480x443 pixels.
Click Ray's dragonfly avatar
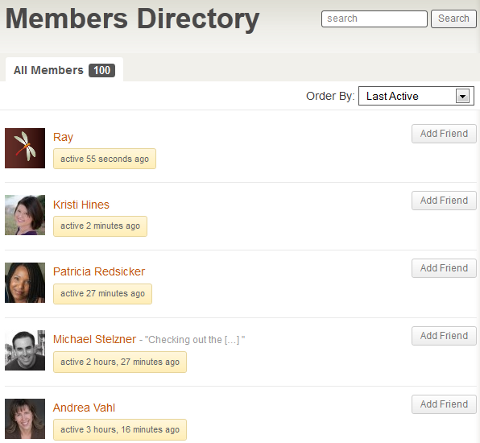[25, 148]
